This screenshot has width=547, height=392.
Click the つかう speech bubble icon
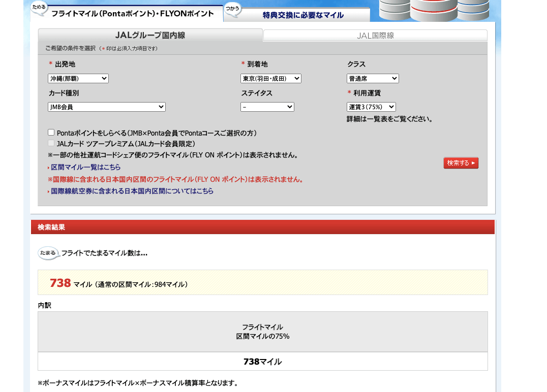point(233,9)
